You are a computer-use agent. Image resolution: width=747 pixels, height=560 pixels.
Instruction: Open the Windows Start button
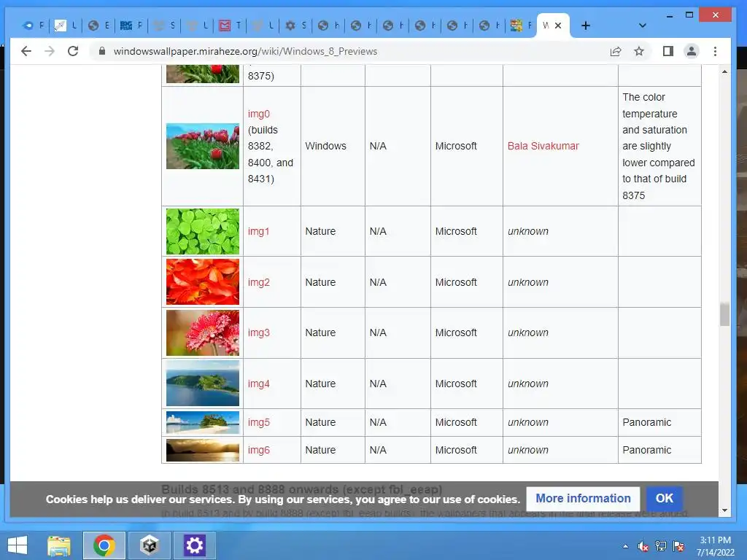pyautogui.click(x=18, y=545)
